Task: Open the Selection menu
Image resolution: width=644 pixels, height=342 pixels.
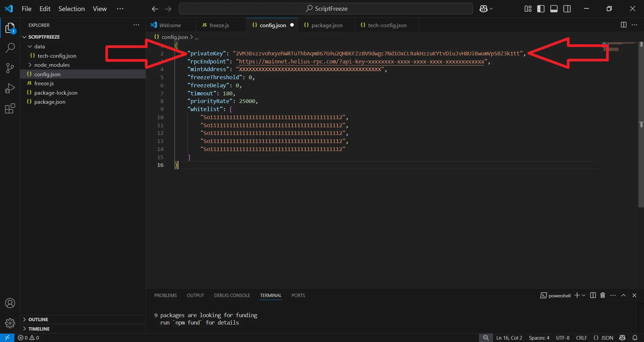Action: click(71, 9)
